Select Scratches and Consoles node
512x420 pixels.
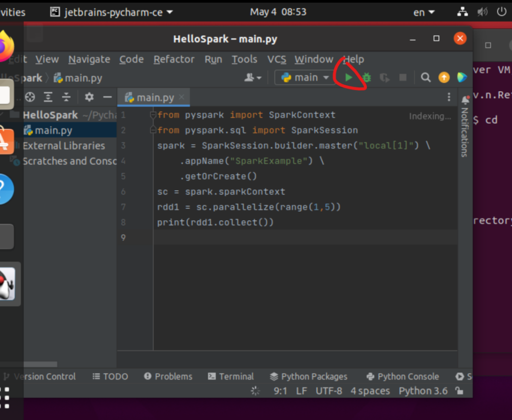[69, 161]
